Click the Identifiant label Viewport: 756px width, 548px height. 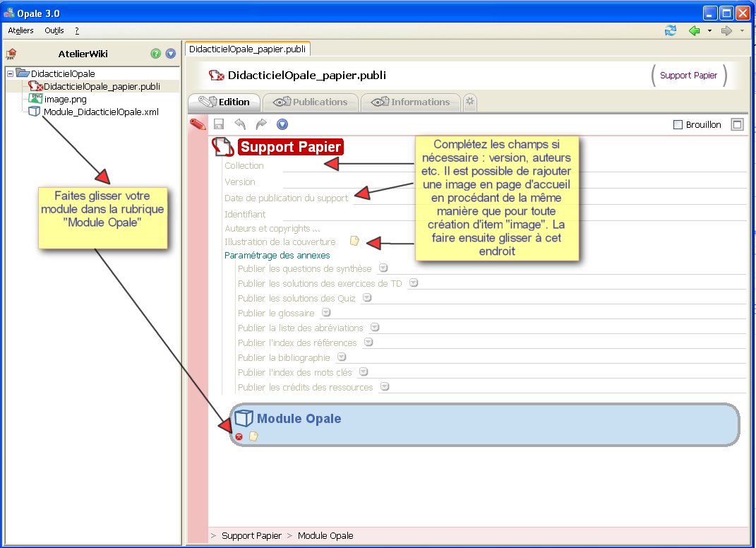pos(245,214)
